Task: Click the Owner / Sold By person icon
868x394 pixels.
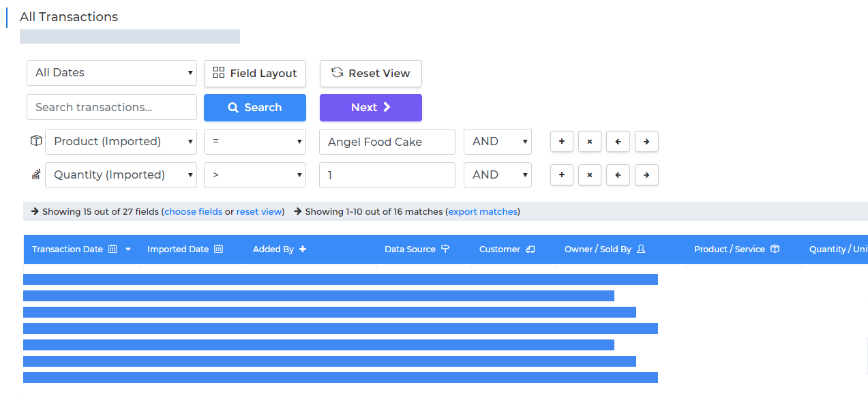Action: 641,249
